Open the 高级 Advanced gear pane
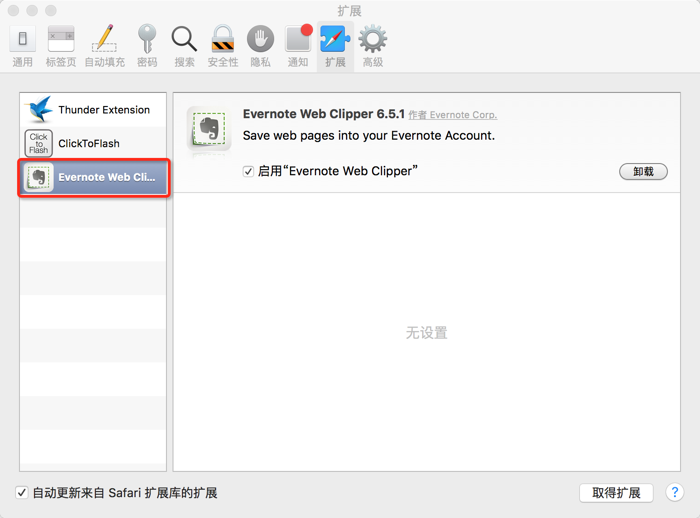 click(373, 46)
